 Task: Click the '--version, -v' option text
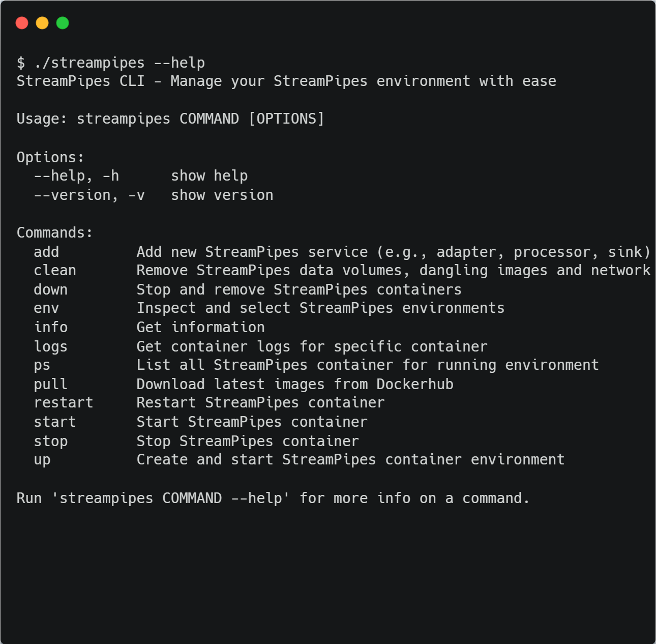89,195
